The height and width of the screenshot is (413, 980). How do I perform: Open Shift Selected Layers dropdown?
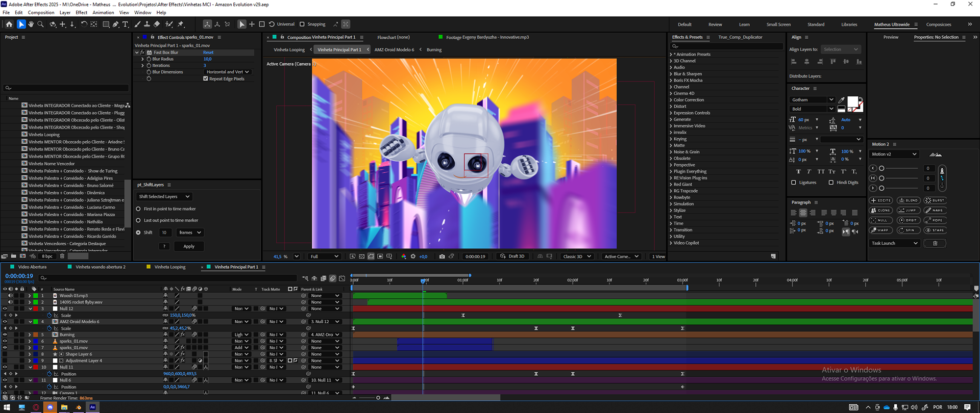(x=164, y=196)
